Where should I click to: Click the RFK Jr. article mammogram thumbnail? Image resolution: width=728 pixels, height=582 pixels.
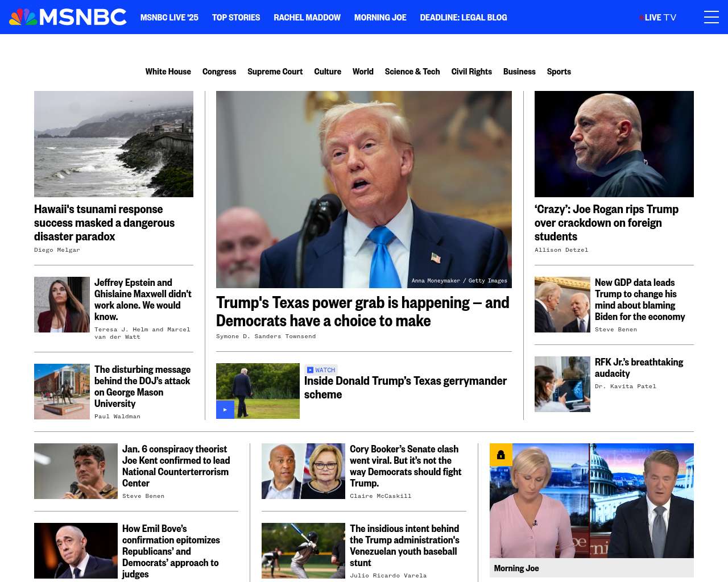pyautogui.click(x=562, y=384)
